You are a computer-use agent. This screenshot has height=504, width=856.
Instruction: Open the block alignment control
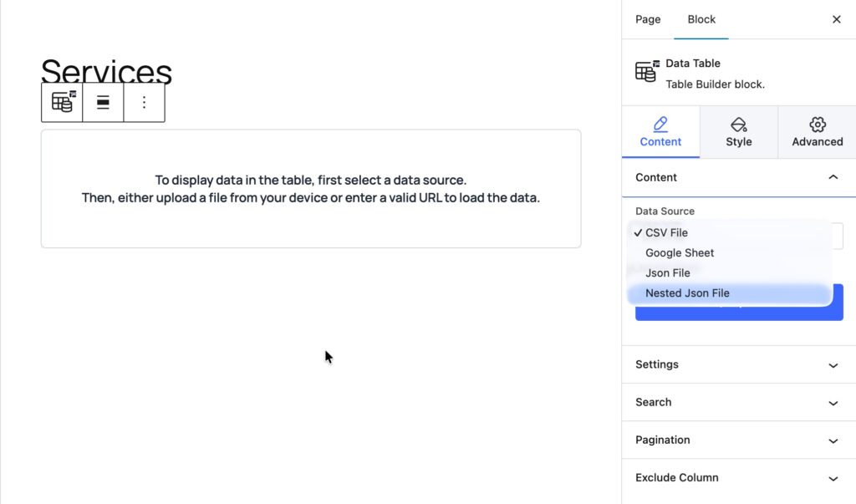tap(103, 102)
